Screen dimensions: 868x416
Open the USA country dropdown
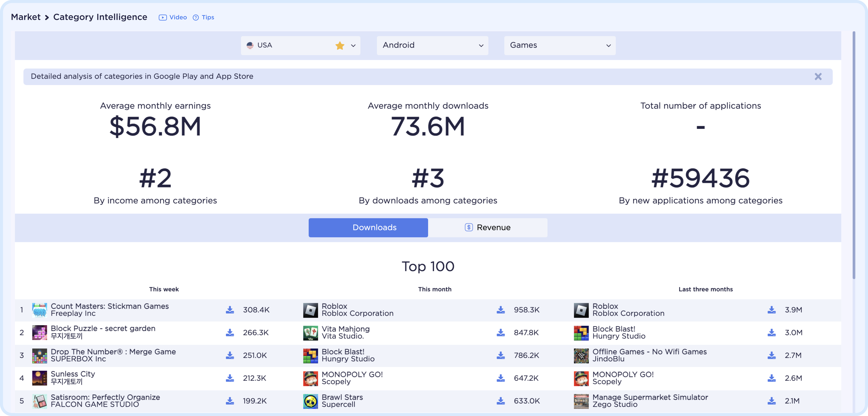300,45
